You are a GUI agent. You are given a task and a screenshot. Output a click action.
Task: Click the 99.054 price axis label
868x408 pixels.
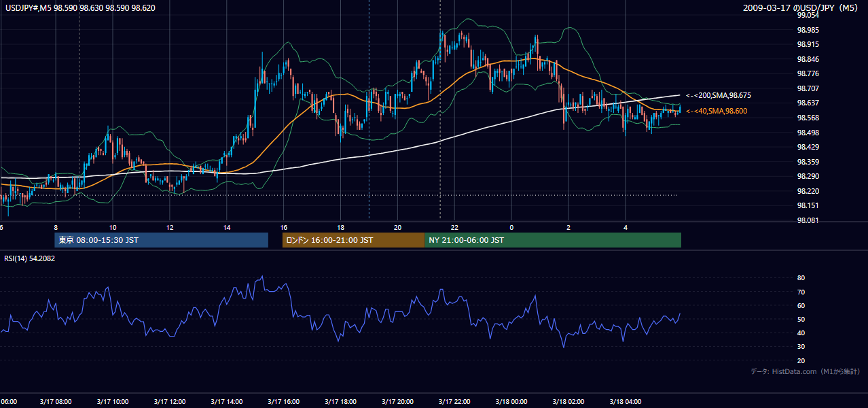click(807, 15)
